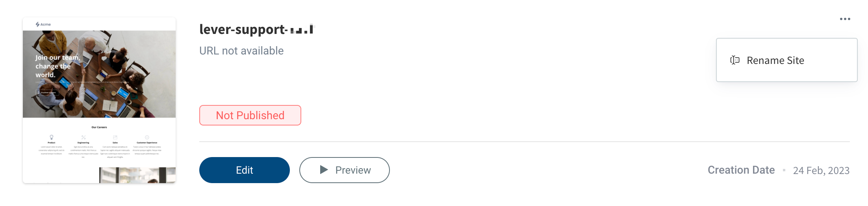Screen dimensions: 868x206
Task: Click the Our Careers heading in thumbnail
Action: click(99, 127)
